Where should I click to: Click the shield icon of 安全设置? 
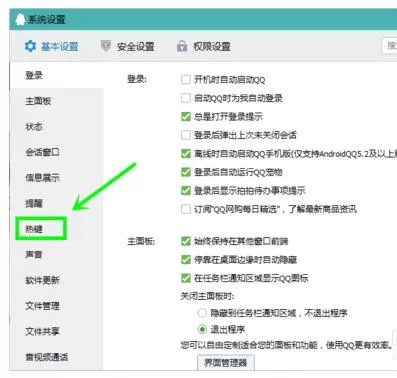(106, 46)
